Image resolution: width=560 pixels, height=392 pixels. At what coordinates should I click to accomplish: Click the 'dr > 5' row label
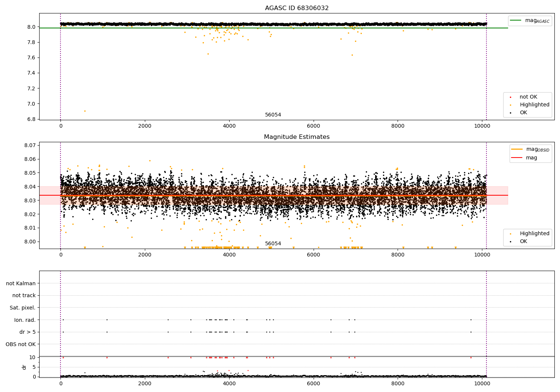coord(27,332)
